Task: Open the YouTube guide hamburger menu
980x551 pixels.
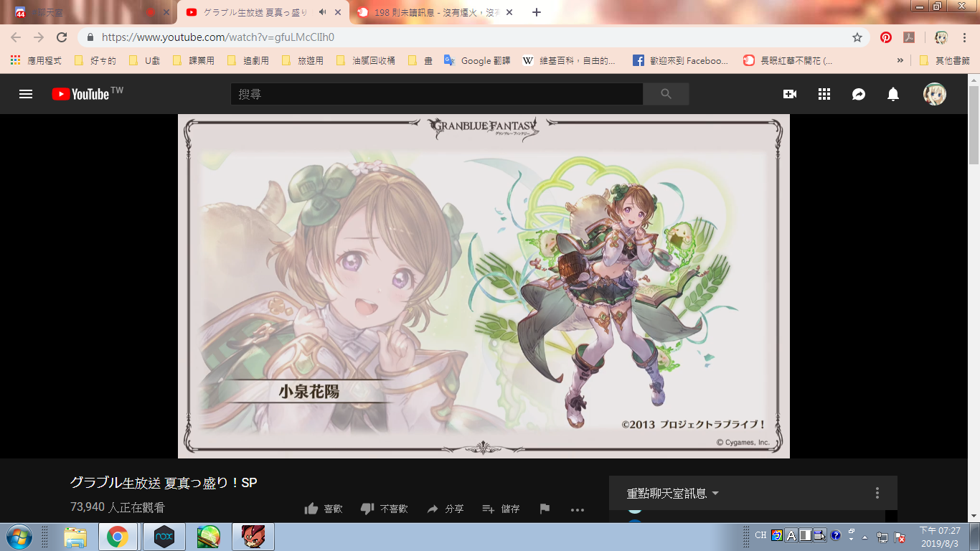Action: point(26,94)
